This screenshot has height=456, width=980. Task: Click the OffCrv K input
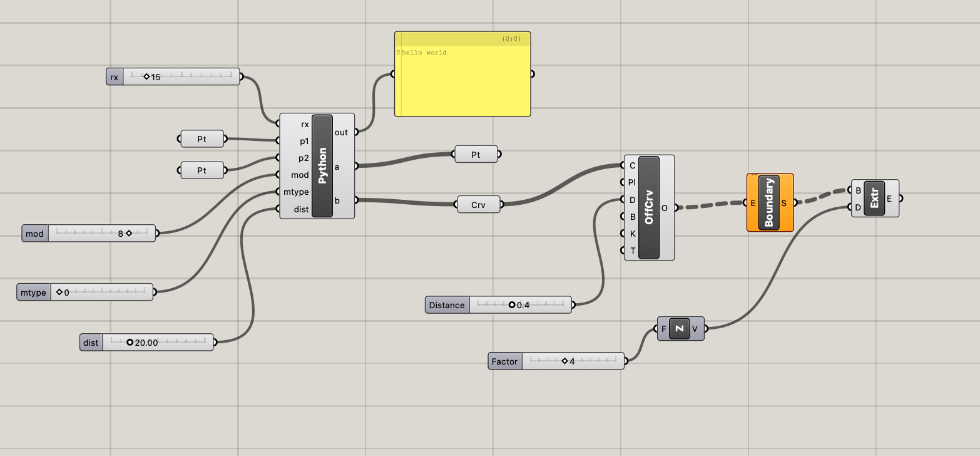[x=631, y=234]
